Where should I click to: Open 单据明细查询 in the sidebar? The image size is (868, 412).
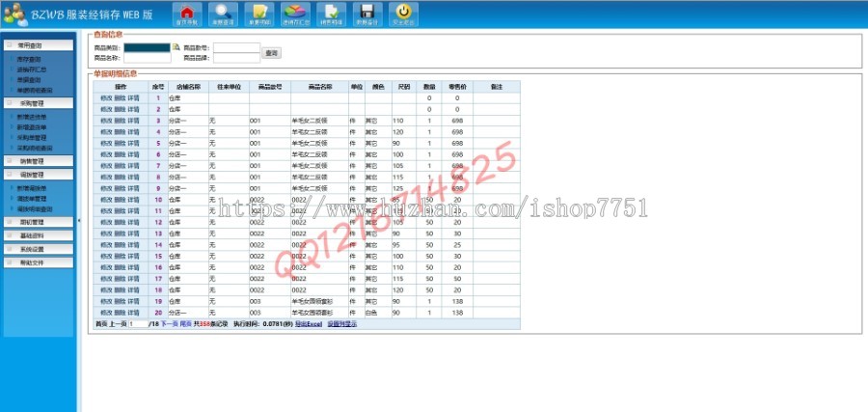click(35, 91)
